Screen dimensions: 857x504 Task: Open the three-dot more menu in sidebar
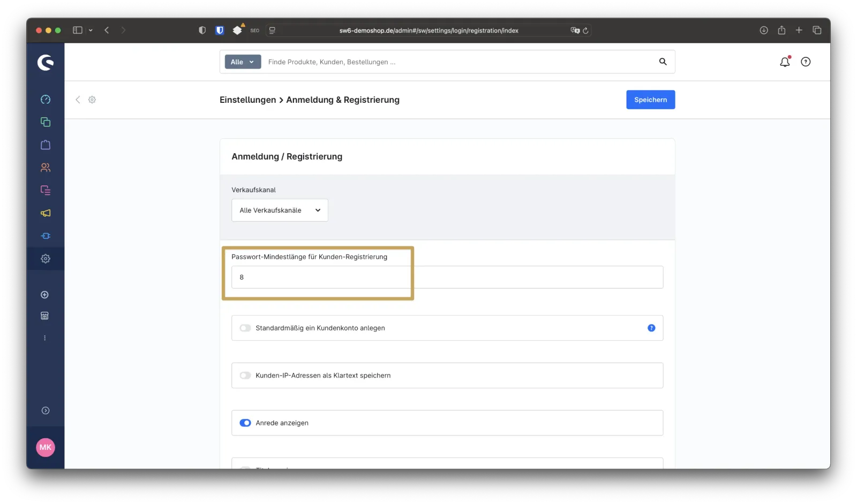[45, 338]
